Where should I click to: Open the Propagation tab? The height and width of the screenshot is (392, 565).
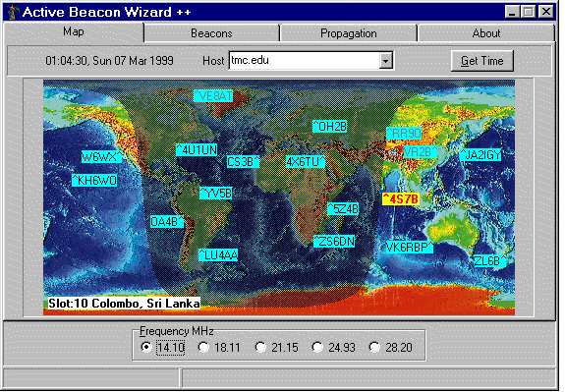(349, 33)
